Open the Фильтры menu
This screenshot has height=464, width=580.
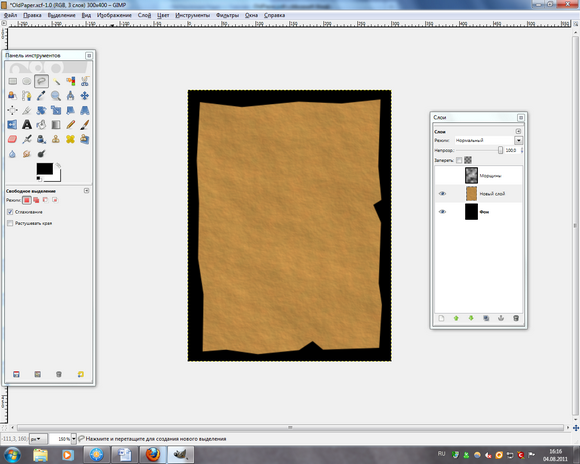tap(227, 15)
